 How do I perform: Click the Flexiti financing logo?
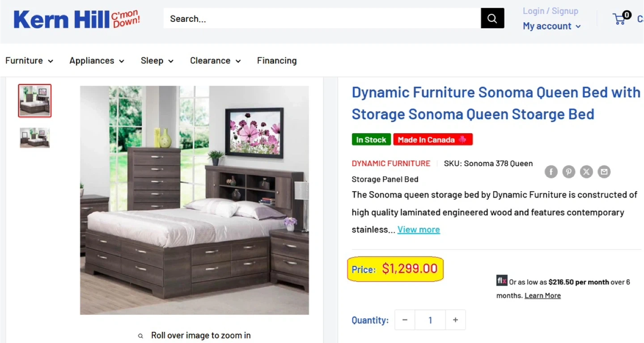(502, 281)
